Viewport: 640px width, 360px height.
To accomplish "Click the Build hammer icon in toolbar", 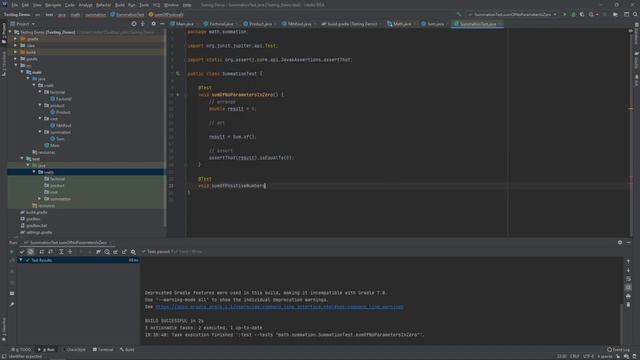I will tap(459, 14).
